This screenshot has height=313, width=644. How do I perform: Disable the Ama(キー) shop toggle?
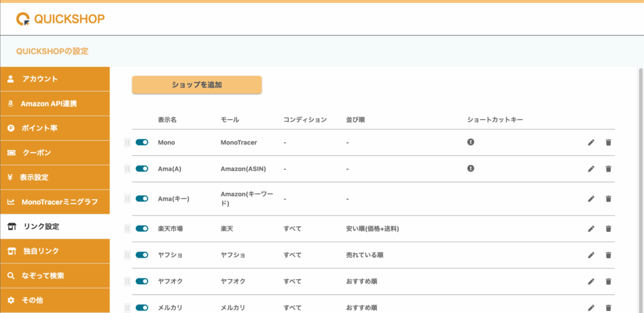(x=142, y=198)
